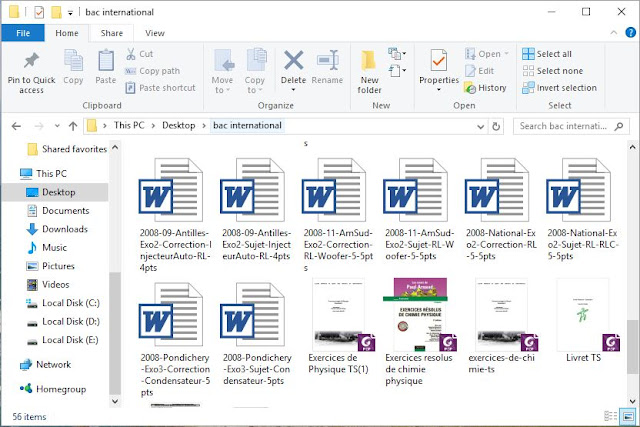This screenshot has height=427, width=640.
Task: Open Quick Access Toolbar customize dropdown
Action: [x=70, y=13]
